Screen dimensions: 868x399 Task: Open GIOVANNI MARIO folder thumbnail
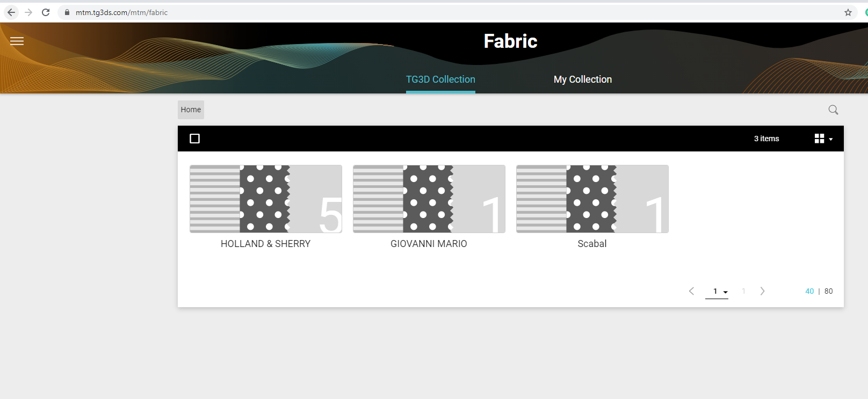coord(429,199)
